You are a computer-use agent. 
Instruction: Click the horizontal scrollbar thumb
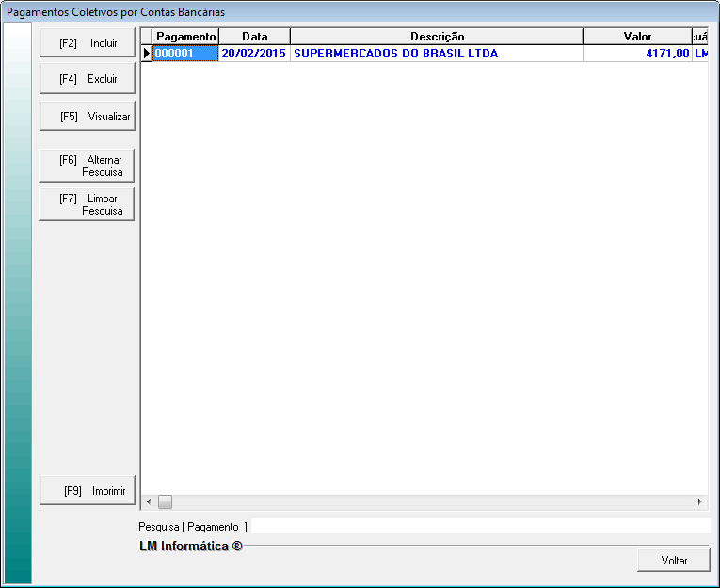click(x=165, y=502)
